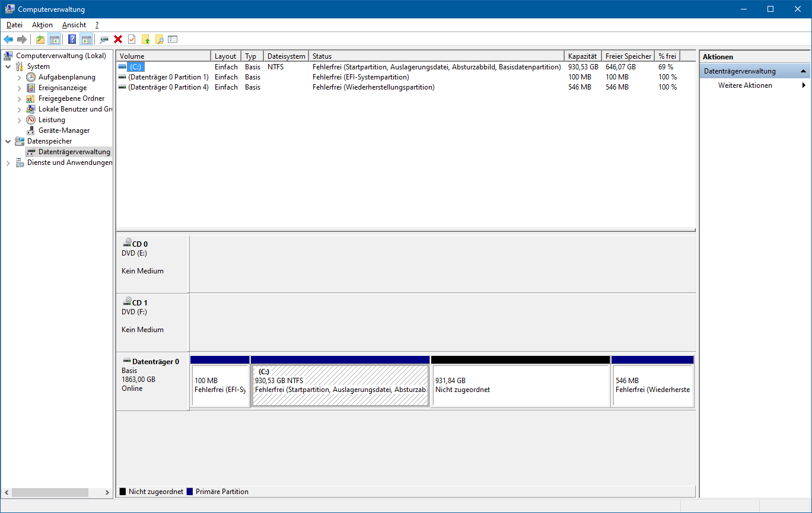
Task: Select Datenspeicher in the tree
Action: [49, 141]
